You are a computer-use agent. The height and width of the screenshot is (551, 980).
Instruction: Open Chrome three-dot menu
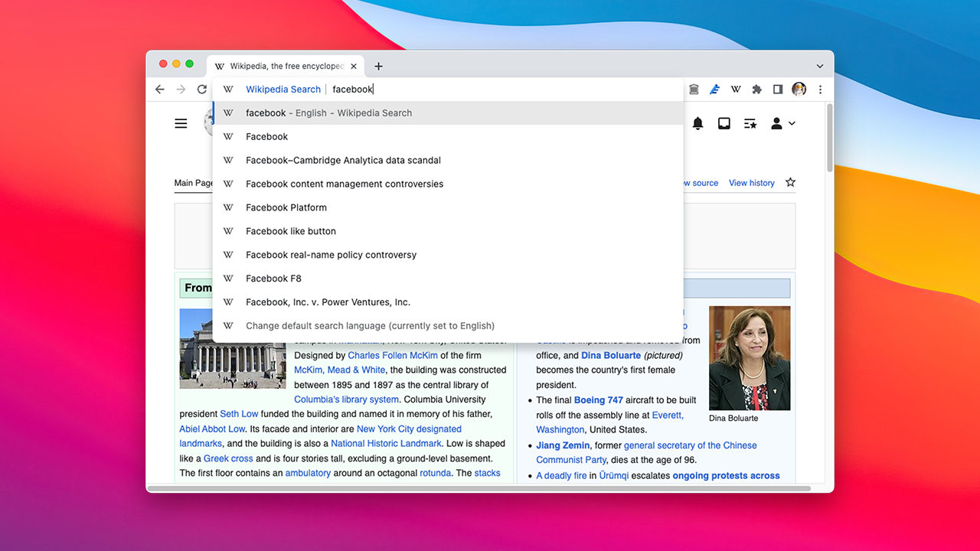click(x=820, y=90)
